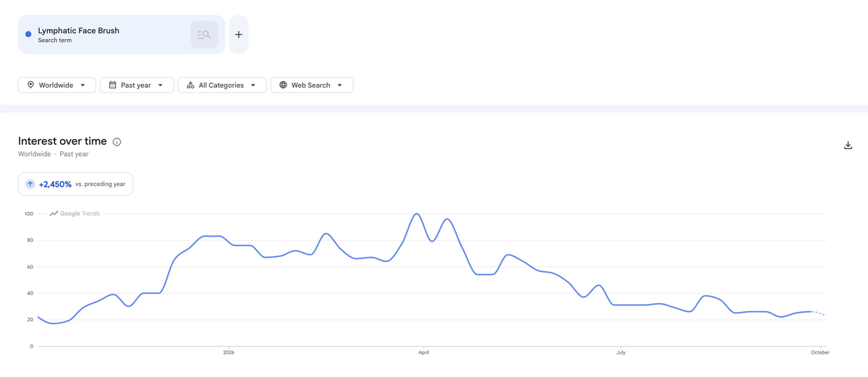Click the blue dot beside Lymphatic Face Brush
Viewport: 868px width, 377px height.
[x=28, y=34]
